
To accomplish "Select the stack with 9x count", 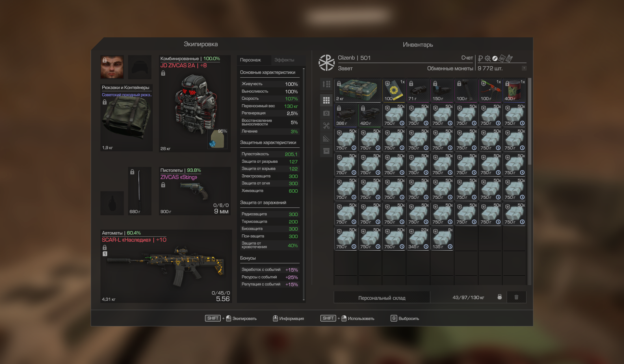I will [x=442, y=238].
